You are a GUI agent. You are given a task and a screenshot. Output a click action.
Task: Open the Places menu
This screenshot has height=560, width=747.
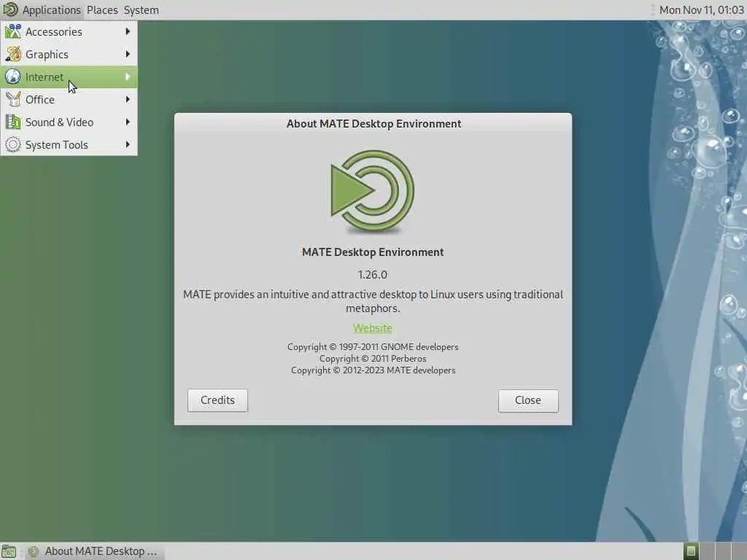(x=102, y=10)
